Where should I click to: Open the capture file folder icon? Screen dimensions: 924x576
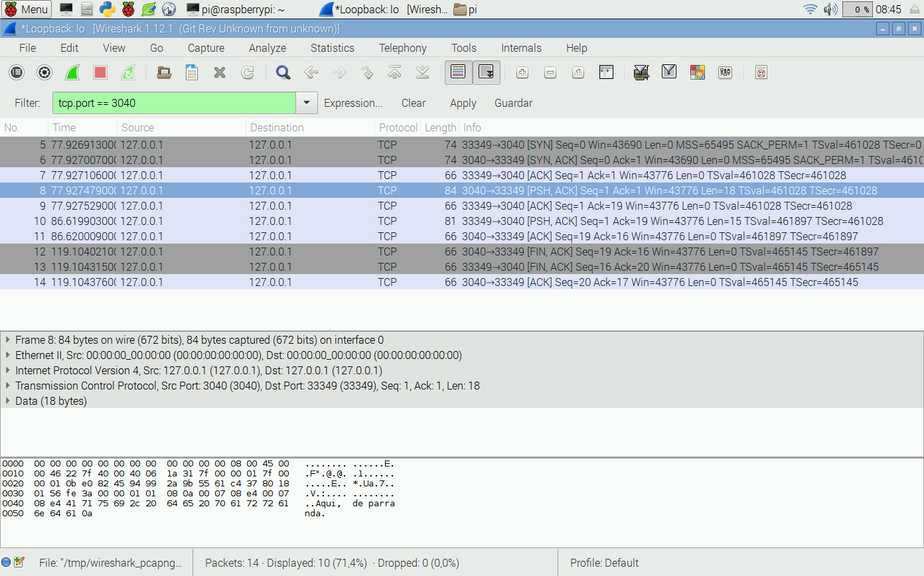point(164,72)
